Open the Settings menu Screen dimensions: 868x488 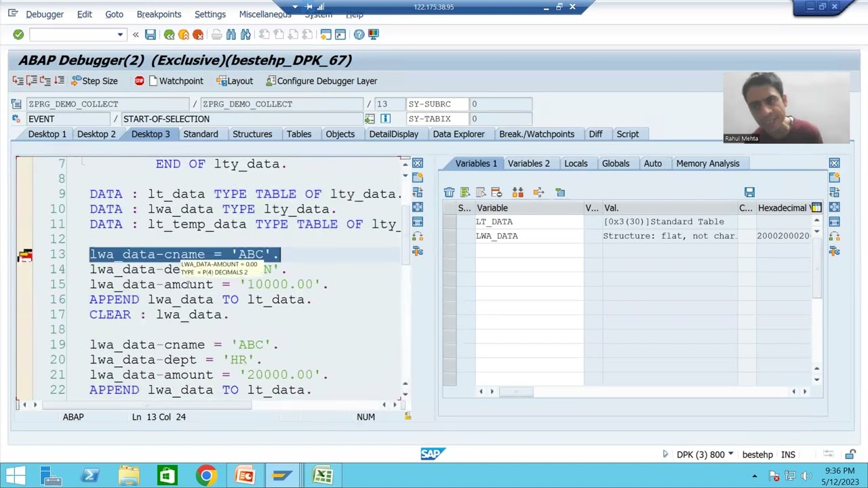coord(210,14)
